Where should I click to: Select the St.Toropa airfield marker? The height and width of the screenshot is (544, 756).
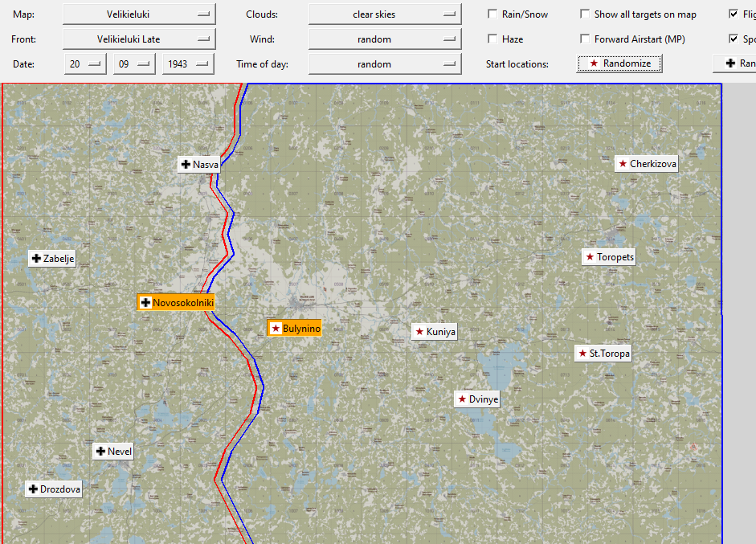603,353
